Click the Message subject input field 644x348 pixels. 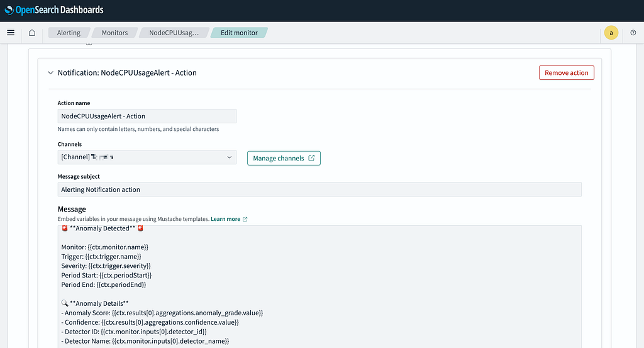click(319, 189)
